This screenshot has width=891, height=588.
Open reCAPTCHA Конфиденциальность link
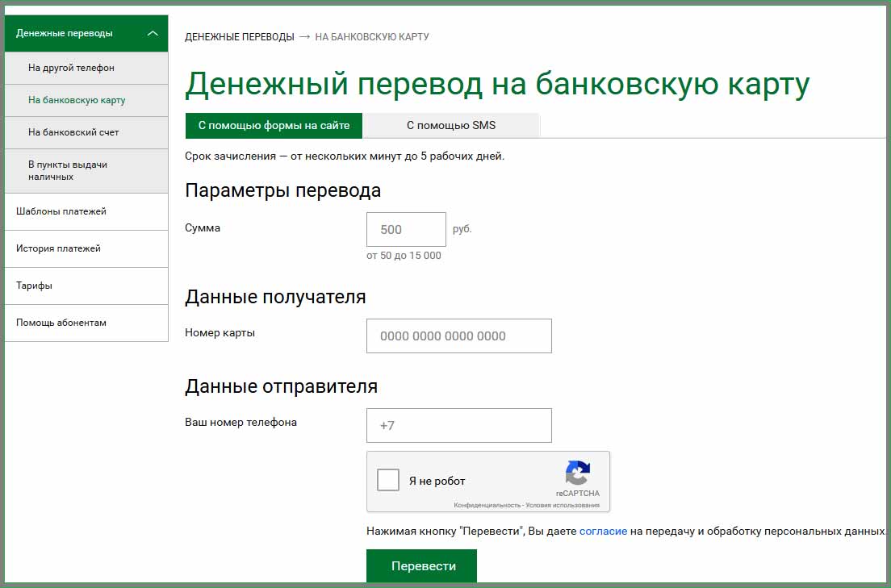pyautogui.click(x=487, y=505)
